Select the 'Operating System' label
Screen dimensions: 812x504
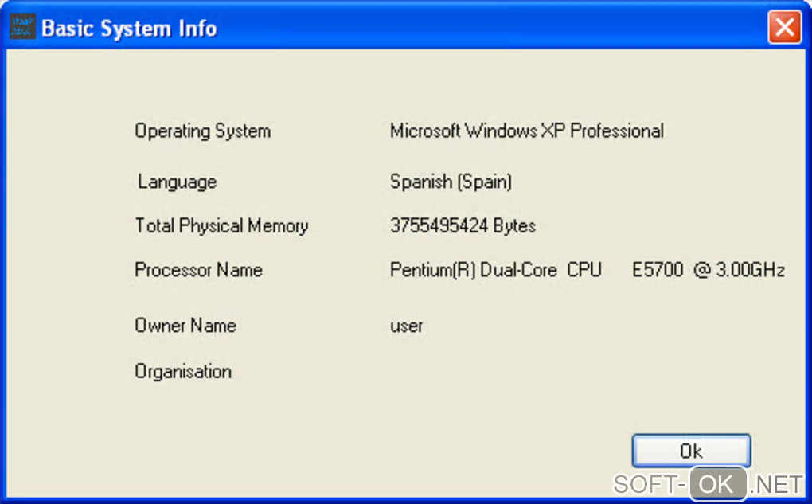(x=202, y=131)
